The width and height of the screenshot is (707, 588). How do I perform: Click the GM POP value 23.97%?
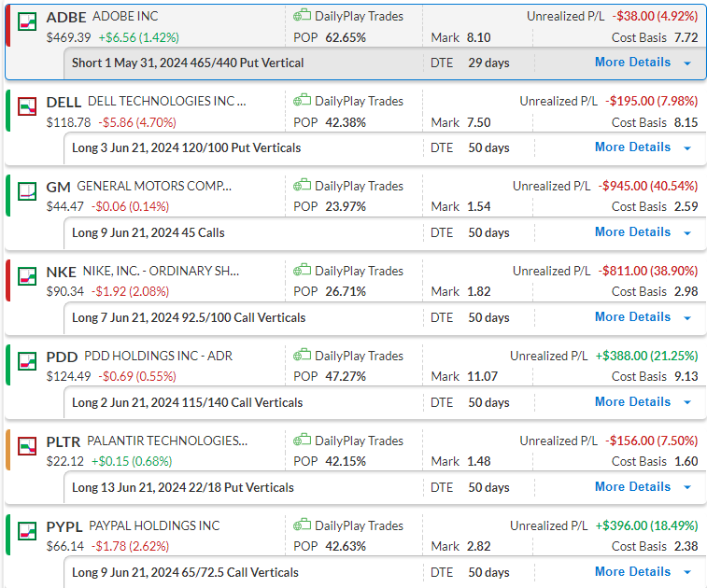click(346, 207)
